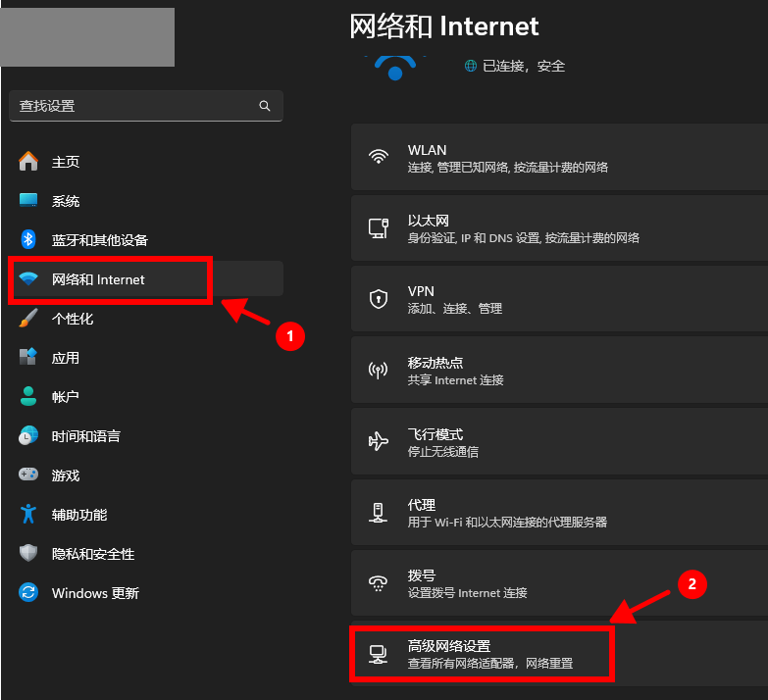Screen dimensions: 768x700
Task: Open 移动热点 mobile hotspot settings
Action: (559, 370)
